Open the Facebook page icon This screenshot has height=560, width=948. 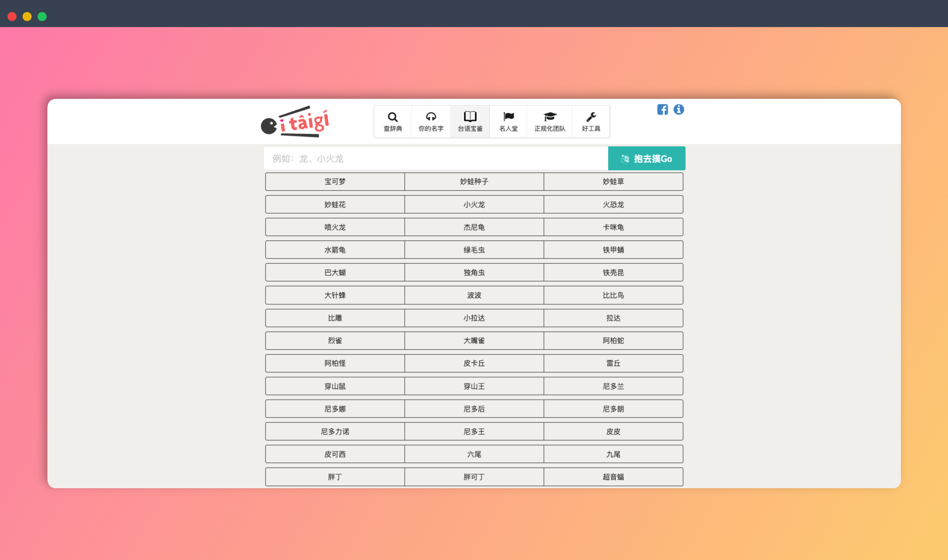tap(662, 109)
